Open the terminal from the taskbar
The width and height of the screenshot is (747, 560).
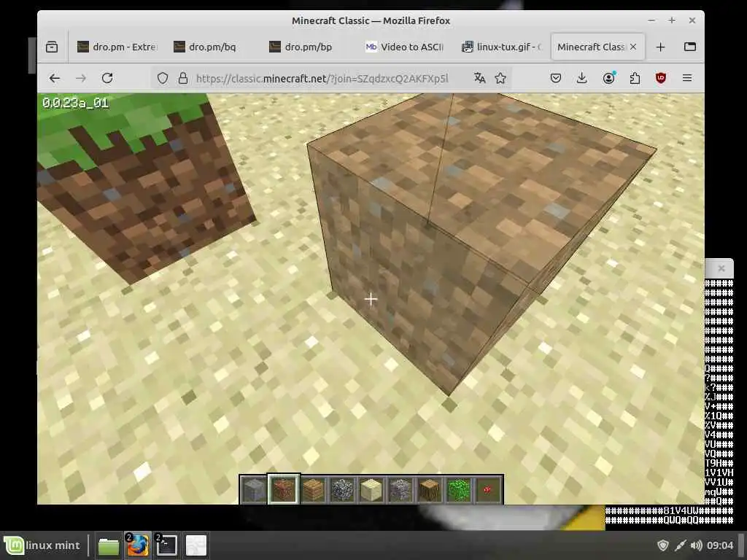coord(167,545)
